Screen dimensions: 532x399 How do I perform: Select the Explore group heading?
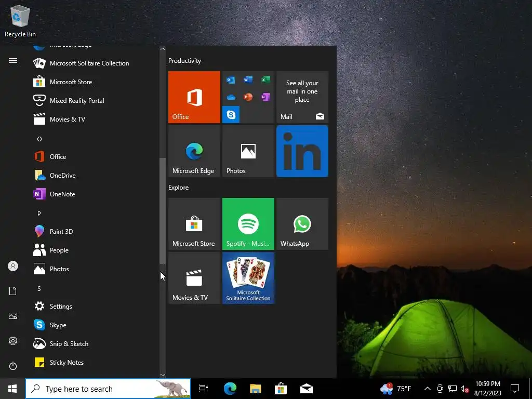(179, 188)
